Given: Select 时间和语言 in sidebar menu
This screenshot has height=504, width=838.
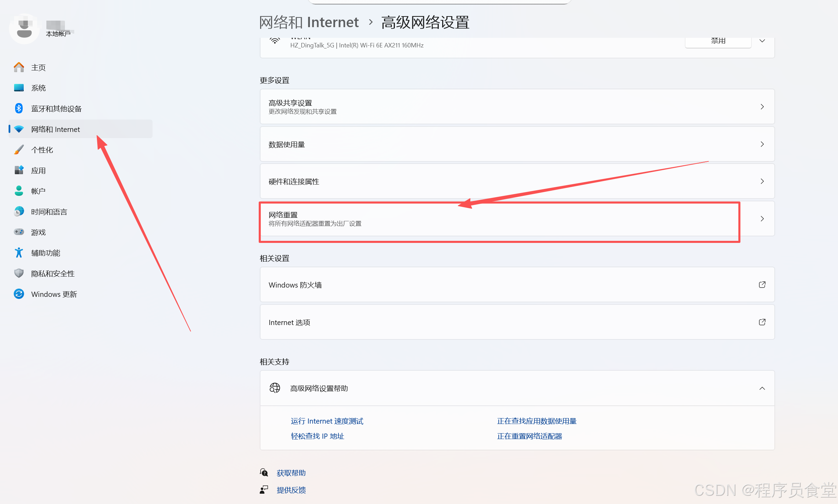Looking at the screenshot, I should [x=49, y=212].
